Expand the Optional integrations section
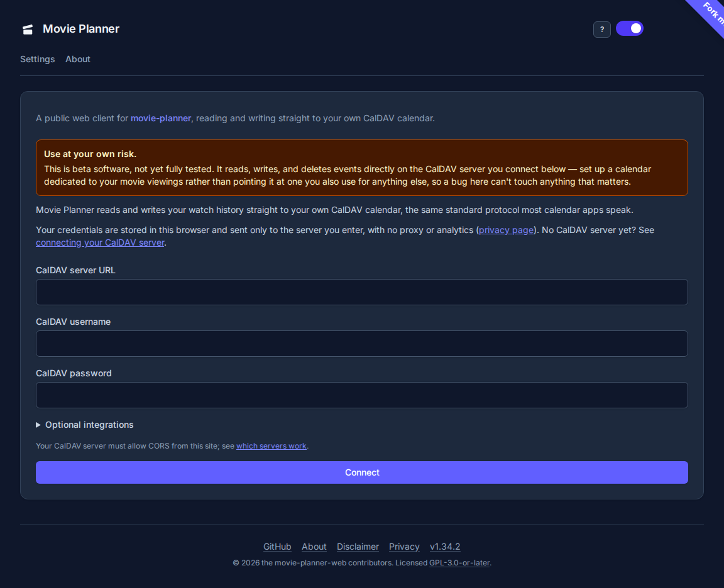This screenshot has height=588, width=724. click(x=85, y=425)
